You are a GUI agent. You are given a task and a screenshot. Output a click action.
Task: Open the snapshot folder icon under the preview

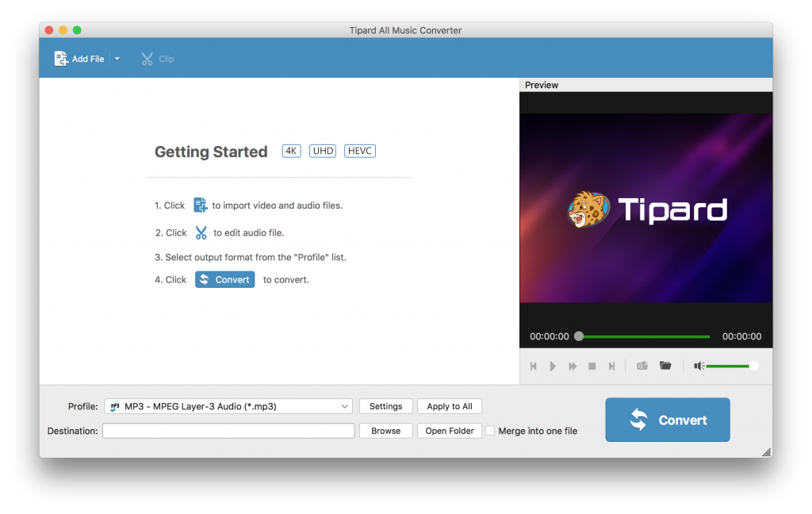[x=665, y=366]
